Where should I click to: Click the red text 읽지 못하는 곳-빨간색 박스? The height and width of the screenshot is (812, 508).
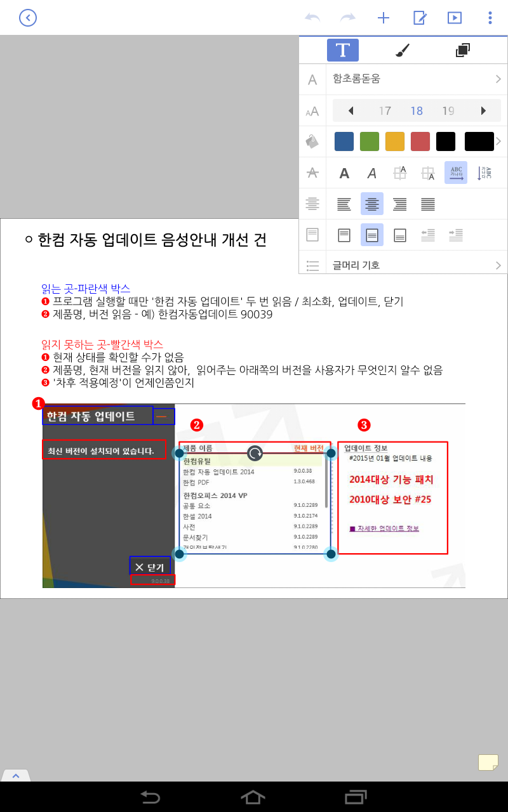point(102,344)
